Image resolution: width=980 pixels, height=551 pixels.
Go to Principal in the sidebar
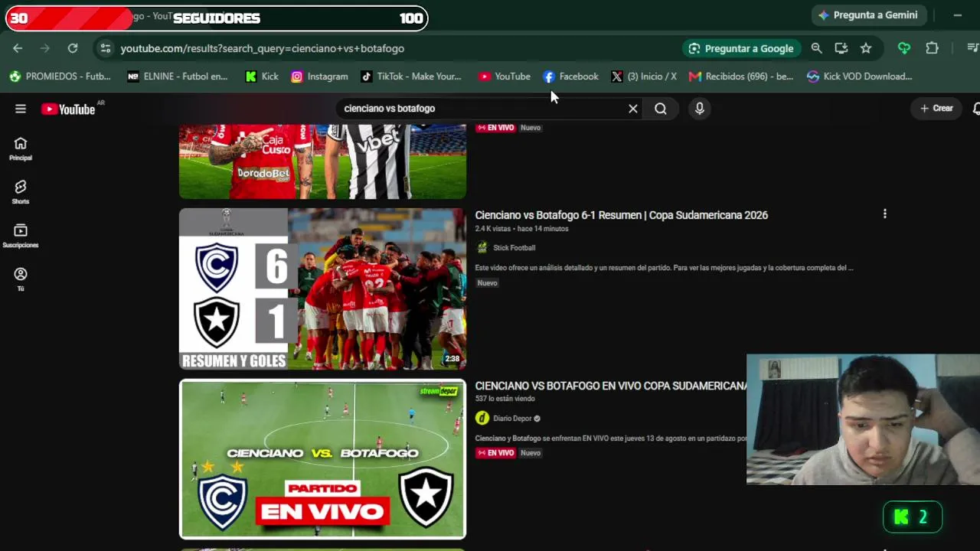click(x=21, y=148)
